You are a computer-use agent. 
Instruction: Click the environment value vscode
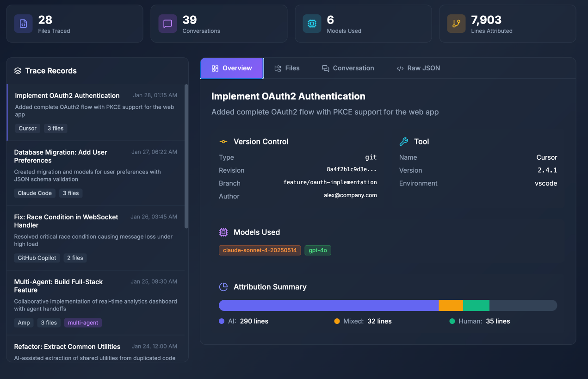click(x=546, y=183)
